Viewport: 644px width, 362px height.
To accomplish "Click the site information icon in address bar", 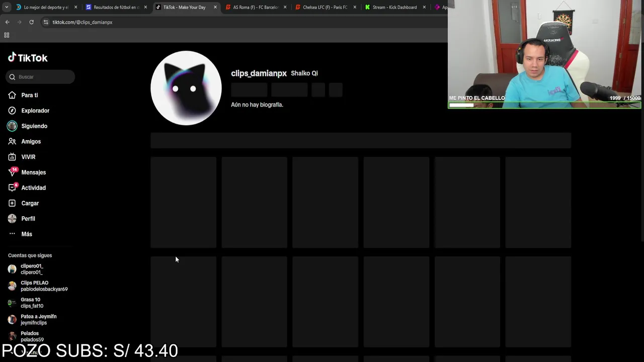I will tap(46, 22).
